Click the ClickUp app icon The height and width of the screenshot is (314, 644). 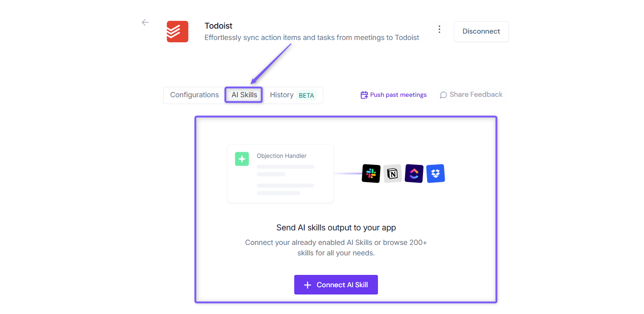click(414, 174)
